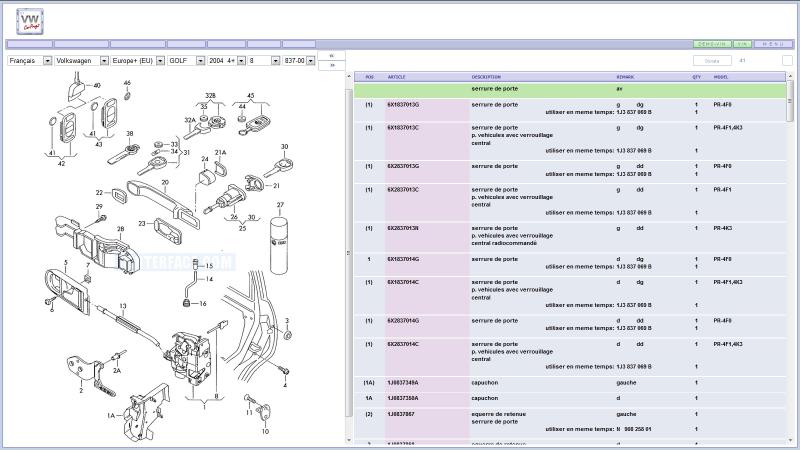Select article 6X2837014C
The height and width of the screenshot is (450, 800).
click(x=403, y=344)
